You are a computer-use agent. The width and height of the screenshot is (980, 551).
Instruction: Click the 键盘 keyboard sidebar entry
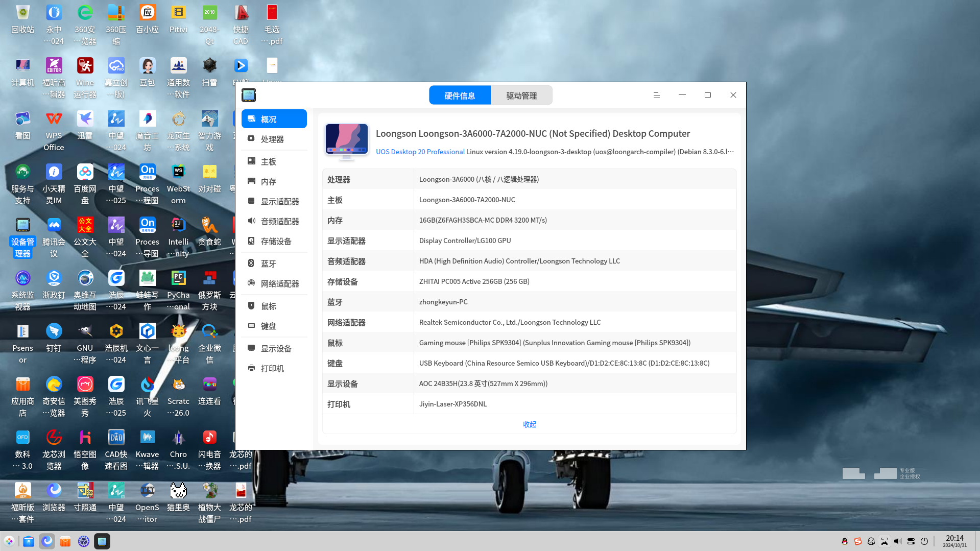point(269,326)
